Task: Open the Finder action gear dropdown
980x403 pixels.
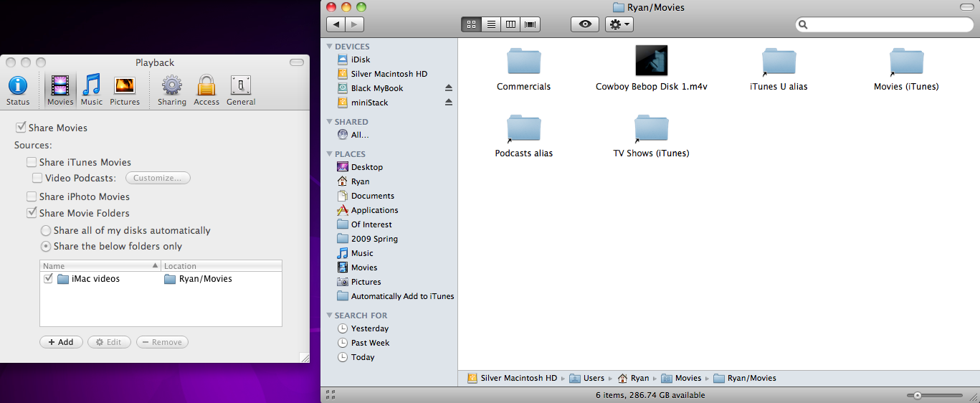Action: pos(619,24)
